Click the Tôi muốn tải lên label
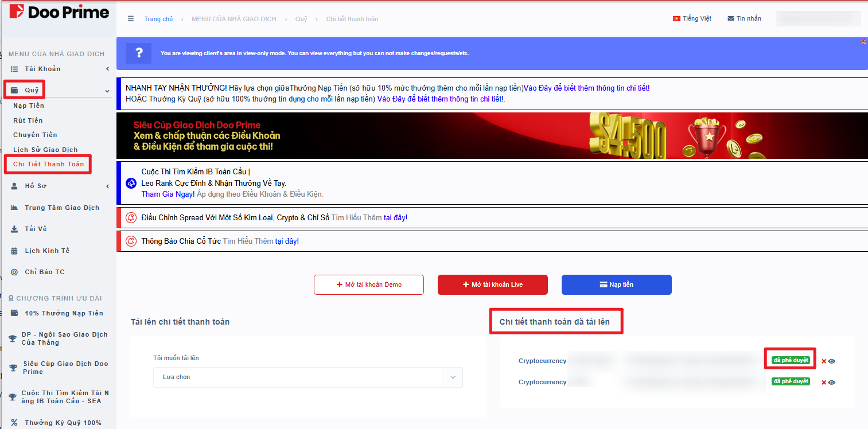Viewport: 868px width, 429px height. tap(176, 358)
